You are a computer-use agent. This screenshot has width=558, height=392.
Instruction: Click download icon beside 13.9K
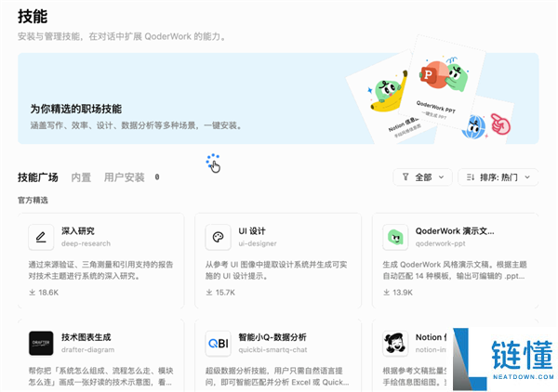pos(387,292)
